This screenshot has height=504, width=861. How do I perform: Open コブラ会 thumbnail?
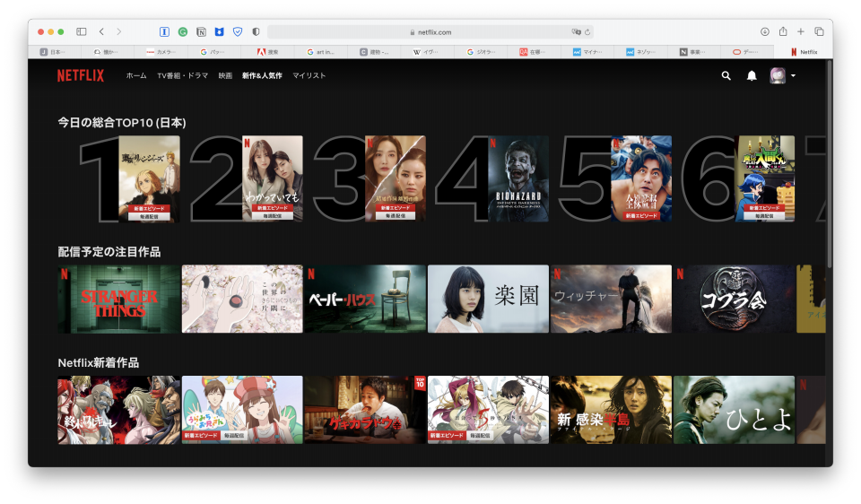[x=735, y=300]
